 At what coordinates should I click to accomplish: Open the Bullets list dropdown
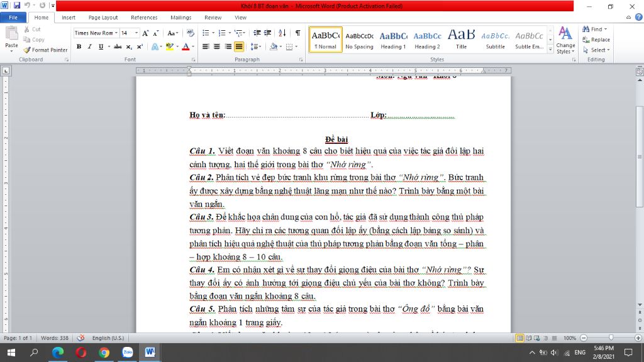(213, 33)
